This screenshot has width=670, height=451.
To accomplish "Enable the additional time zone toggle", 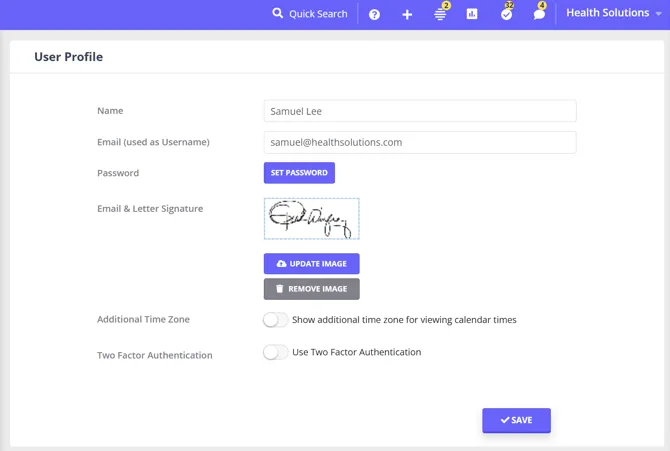I will click(x=275, y=320).
